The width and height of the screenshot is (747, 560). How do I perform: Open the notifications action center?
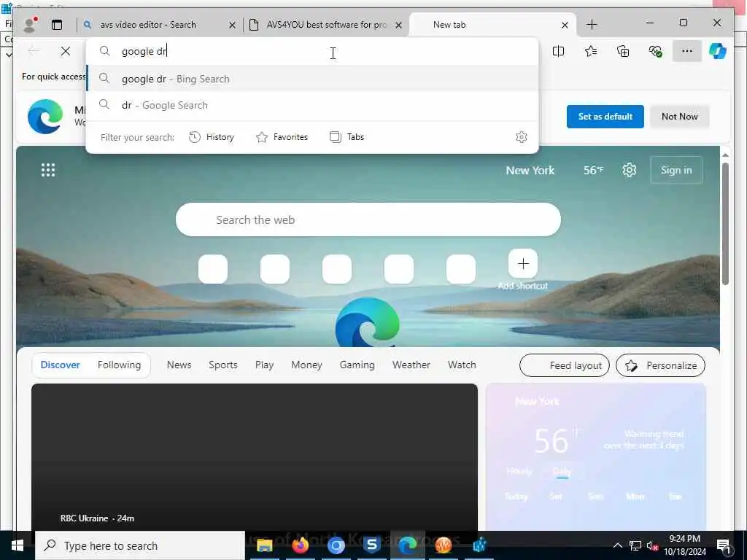point(724,545)
